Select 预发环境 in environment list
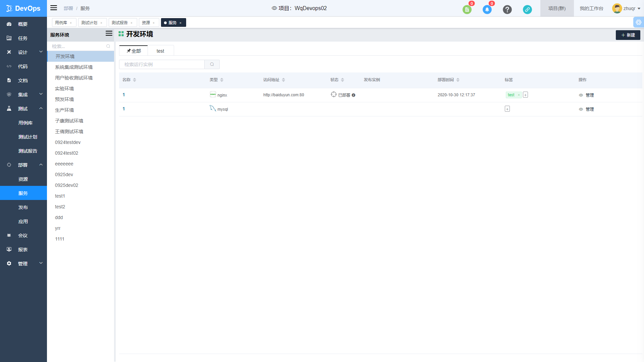This screenshot has height=362, width=644. (80, 99)
